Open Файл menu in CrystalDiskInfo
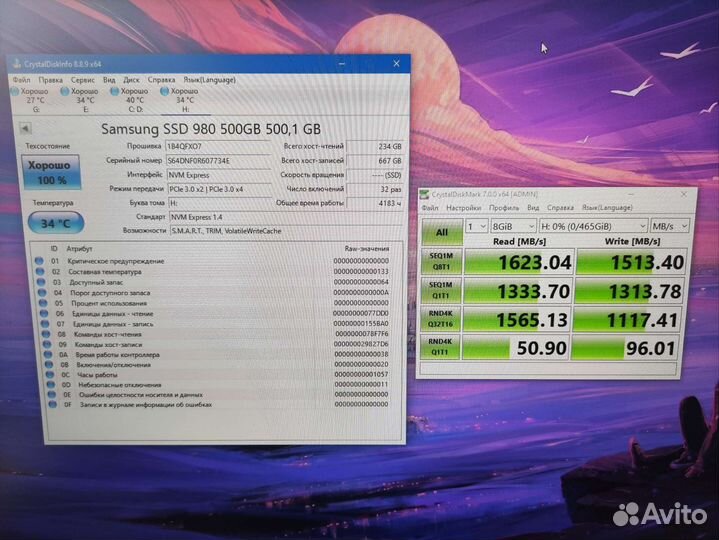The height and width of the screenshot is (540, 719). (x=22, y=80)
